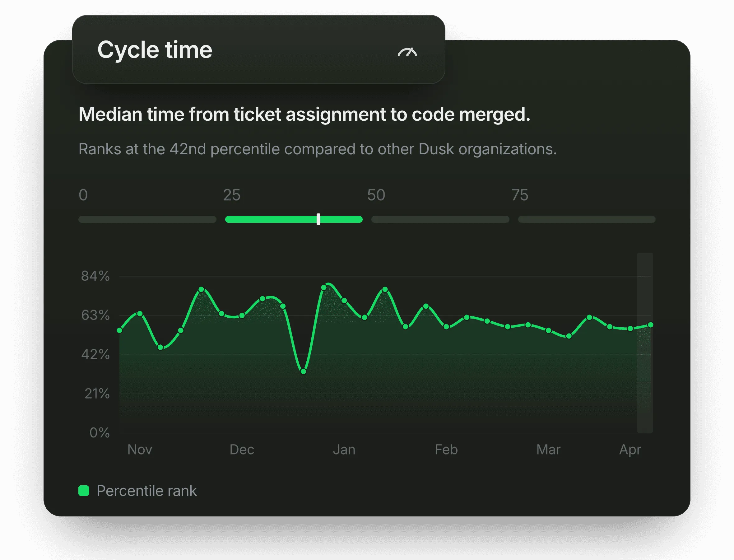Click the Dec label on the x-axis
The width and height of the screenshot is (734, 560).
[242, 450]
